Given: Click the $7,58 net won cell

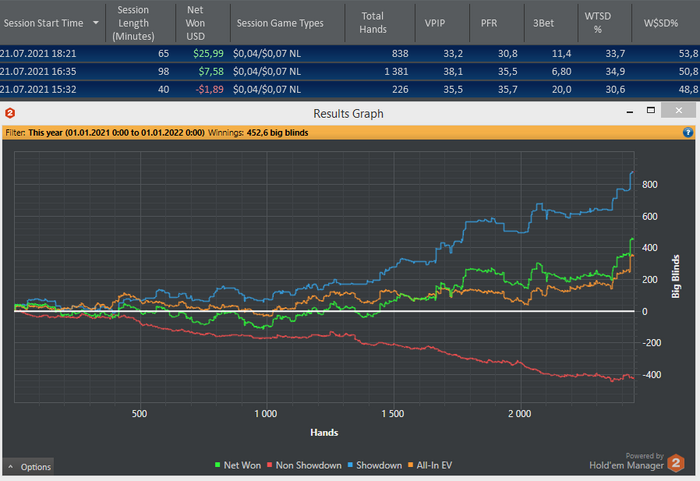Looking at the screenshot, I should (211, 71).
